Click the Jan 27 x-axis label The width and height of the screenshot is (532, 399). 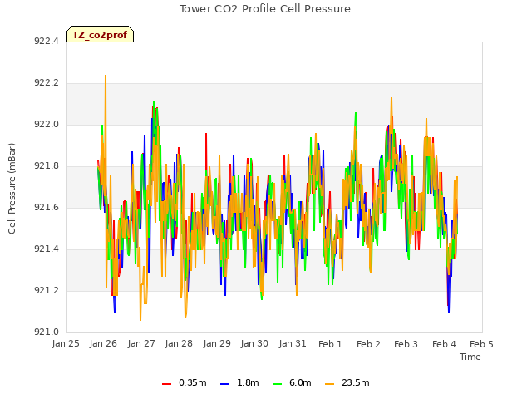pos(141,344)
